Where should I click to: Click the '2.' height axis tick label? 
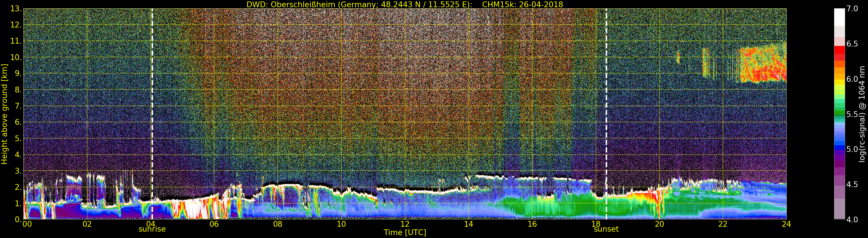[x=18, y=187]
